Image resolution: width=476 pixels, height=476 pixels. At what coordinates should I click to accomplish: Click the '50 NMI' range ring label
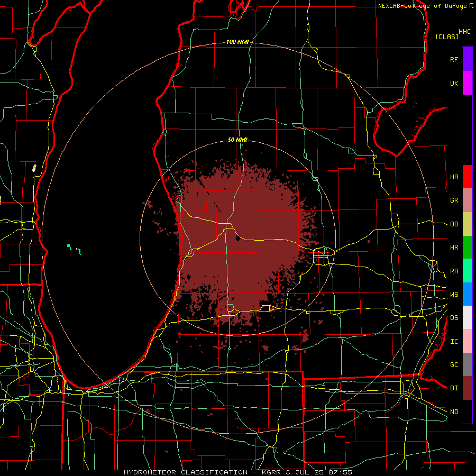click(237, 140)
